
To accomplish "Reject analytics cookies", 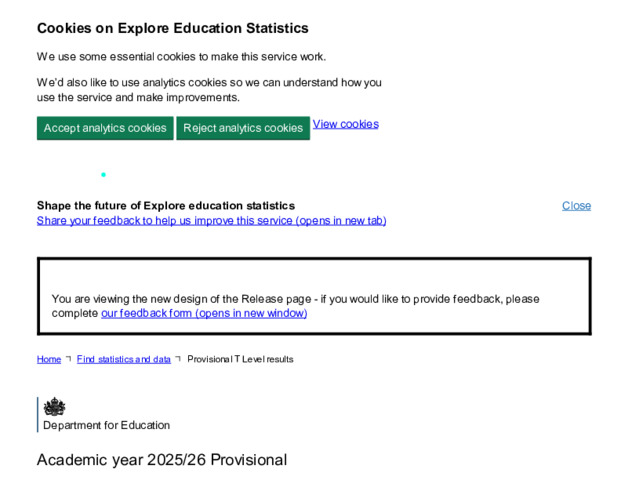I will click(243, 128).
